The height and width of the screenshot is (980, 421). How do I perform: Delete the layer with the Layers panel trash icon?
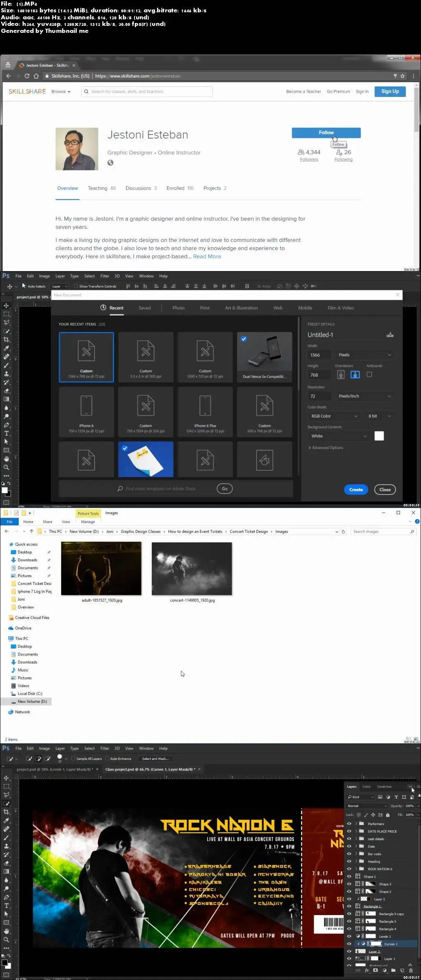[x=411, y=971]
